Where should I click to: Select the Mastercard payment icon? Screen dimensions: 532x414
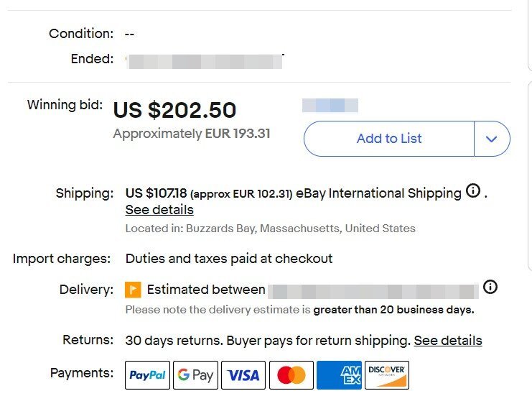pyautogui.click(x=291, y=375)
